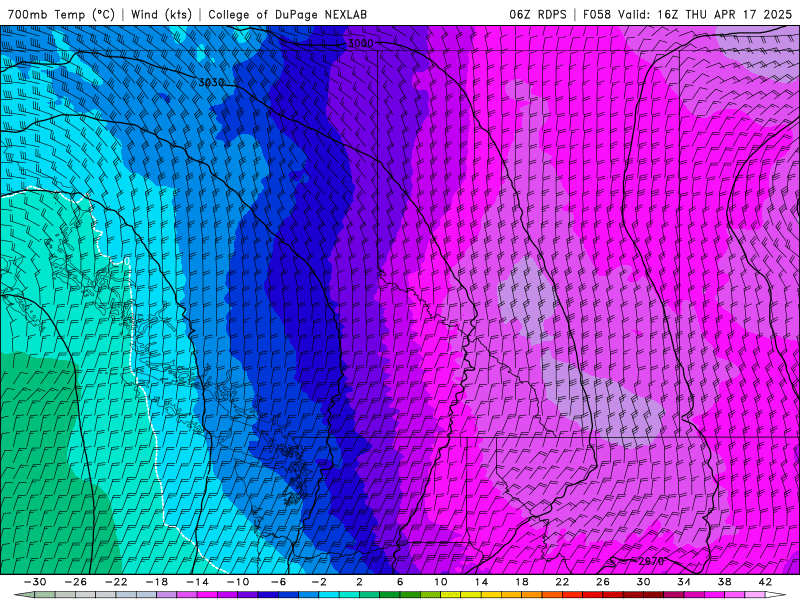Click the "06Z RDPS" model run label

[538, 14]
